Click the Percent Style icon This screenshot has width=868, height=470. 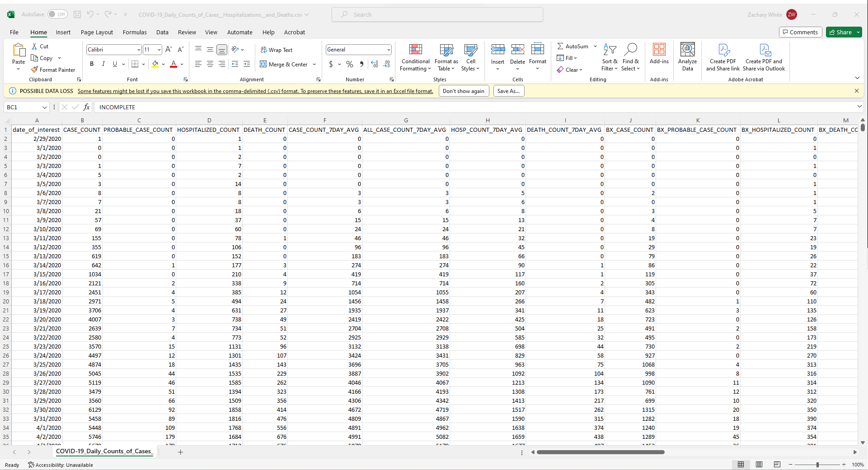tap(349, 64)
